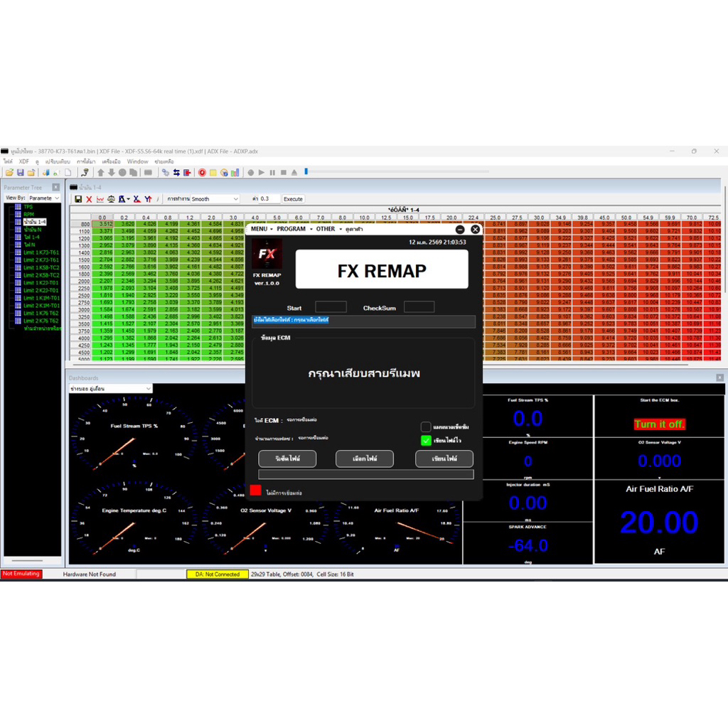Click the เลือกไฟล์ button in FX REMAP
The height and width of the screenshot is (728, 728).
click(x=365, y=459)
